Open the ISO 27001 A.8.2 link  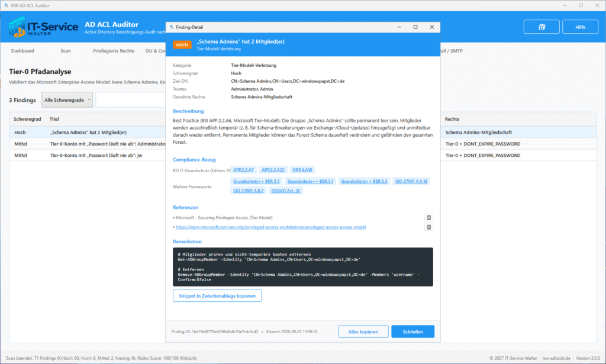pyautogui.click(x=248, y=191)
